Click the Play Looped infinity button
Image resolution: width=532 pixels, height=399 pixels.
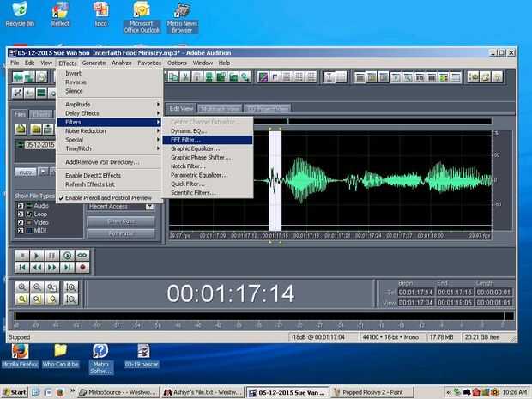click(82, 256)
